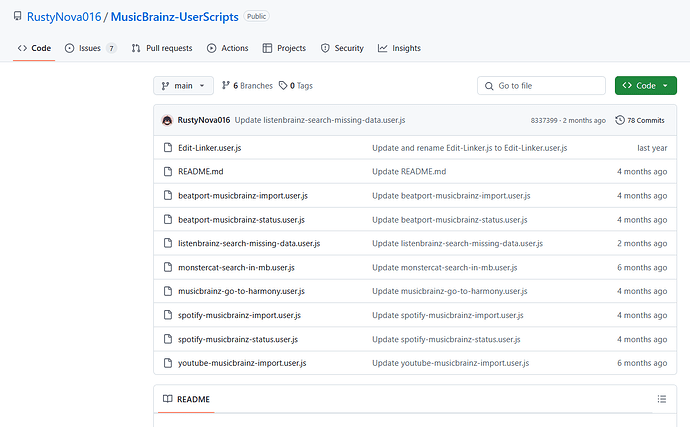Click file icon next to beatport-musicbrainz-status.user.js

(x=168, y=219)
